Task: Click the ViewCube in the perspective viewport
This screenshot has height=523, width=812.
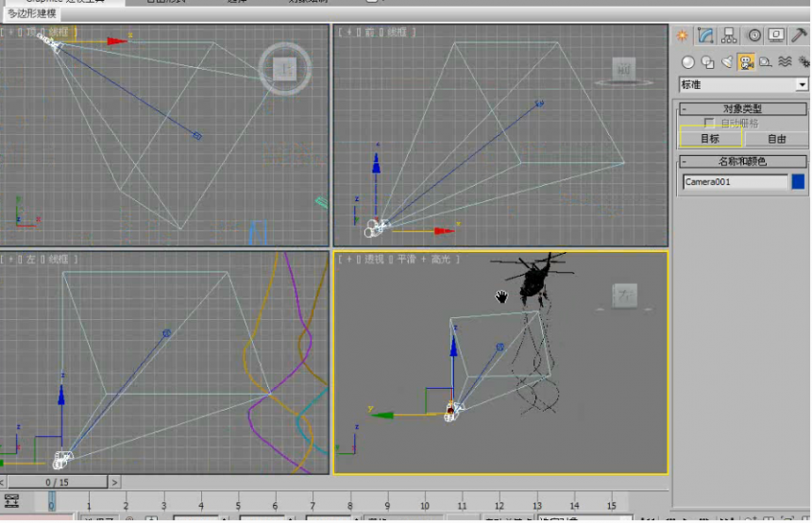Action: point(624,295)
